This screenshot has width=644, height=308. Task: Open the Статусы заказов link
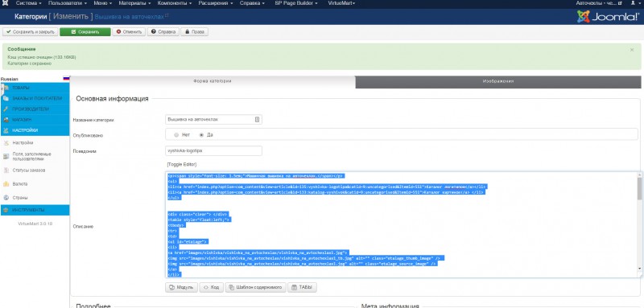[x=29, y=170]
